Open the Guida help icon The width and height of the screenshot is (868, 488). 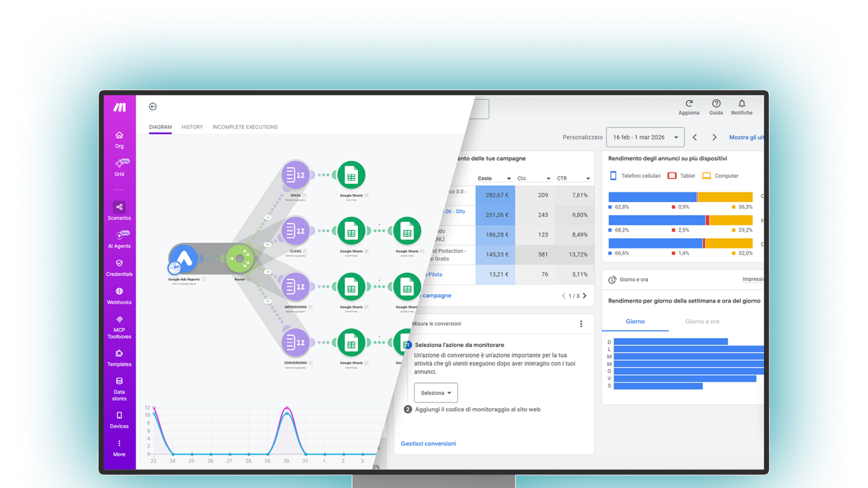pos(716,104)
